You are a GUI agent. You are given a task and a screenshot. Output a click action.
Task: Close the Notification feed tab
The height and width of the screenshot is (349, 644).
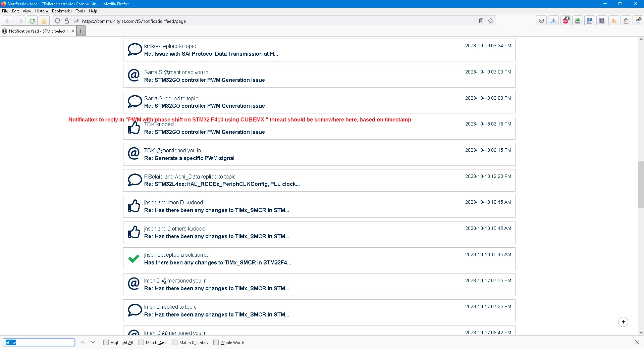(x=73, y=31)
